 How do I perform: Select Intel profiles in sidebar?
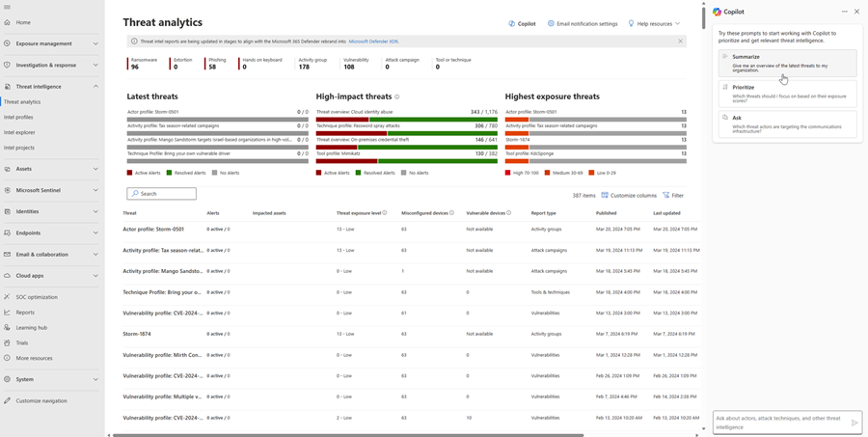point(18,117)
